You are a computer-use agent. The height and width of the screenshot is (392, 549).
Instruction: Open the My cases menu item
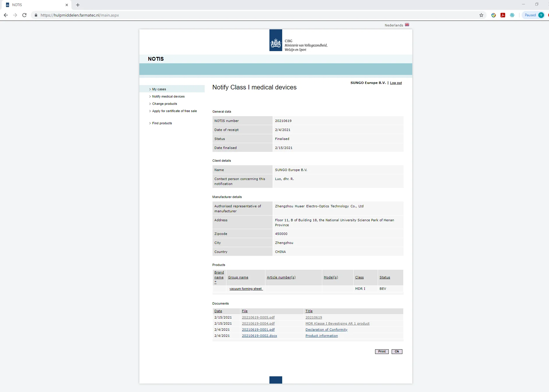point(159,89)
